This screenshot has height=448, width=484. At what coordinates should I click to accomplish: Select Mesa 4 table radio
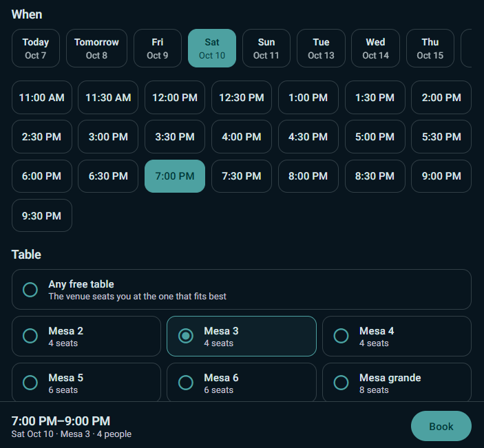397,336
